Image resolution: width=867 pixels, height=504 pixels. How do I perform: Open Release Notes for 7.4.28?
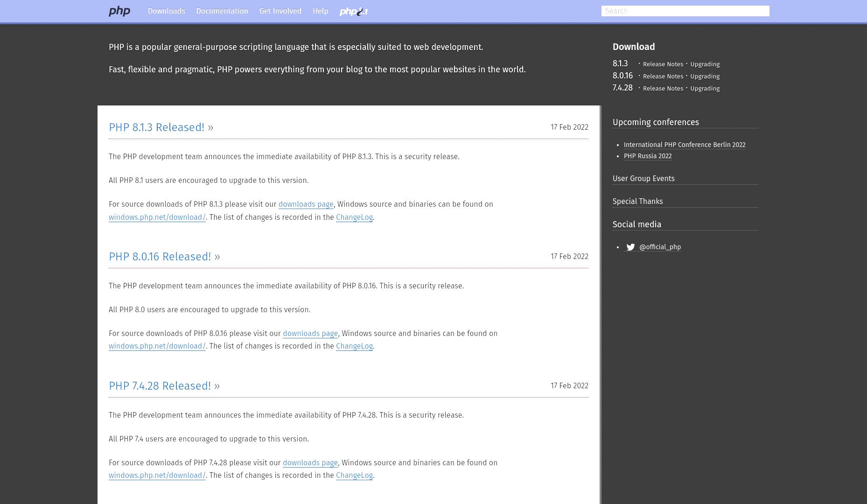click(663, 88)
